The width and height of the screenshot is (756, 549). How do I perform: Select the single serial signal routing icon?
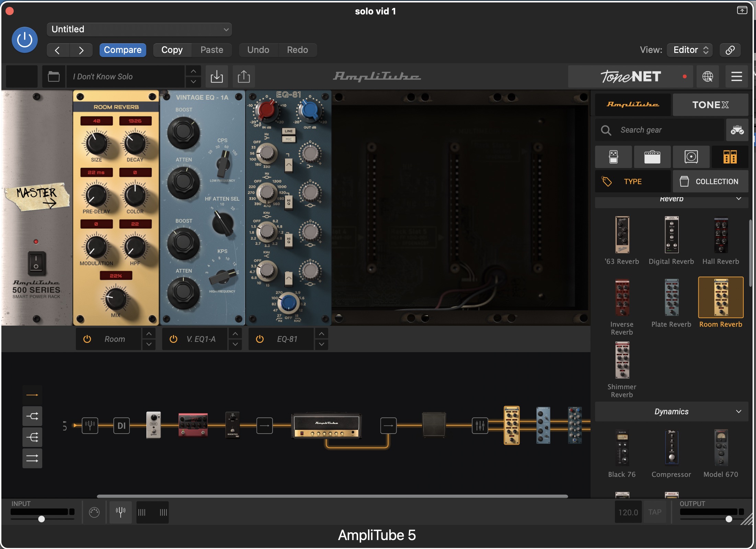pos(32,395)
